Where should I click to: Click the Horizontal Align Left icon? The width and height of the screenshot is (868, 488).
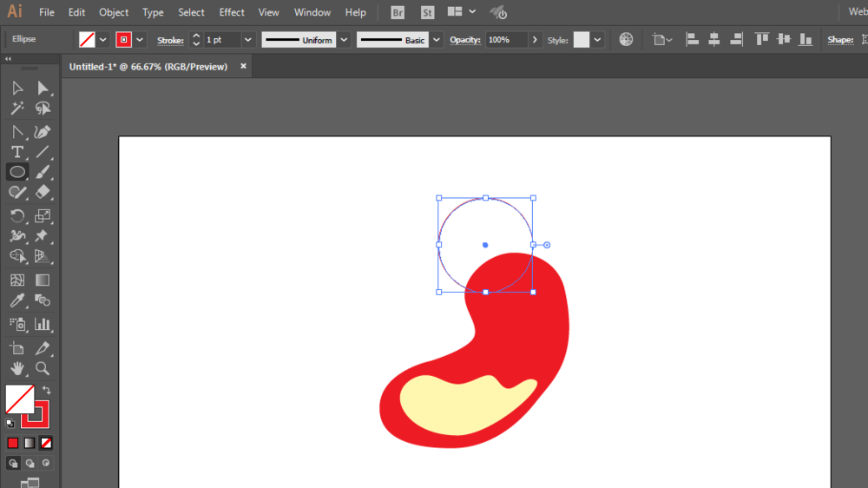click(693, 39)
